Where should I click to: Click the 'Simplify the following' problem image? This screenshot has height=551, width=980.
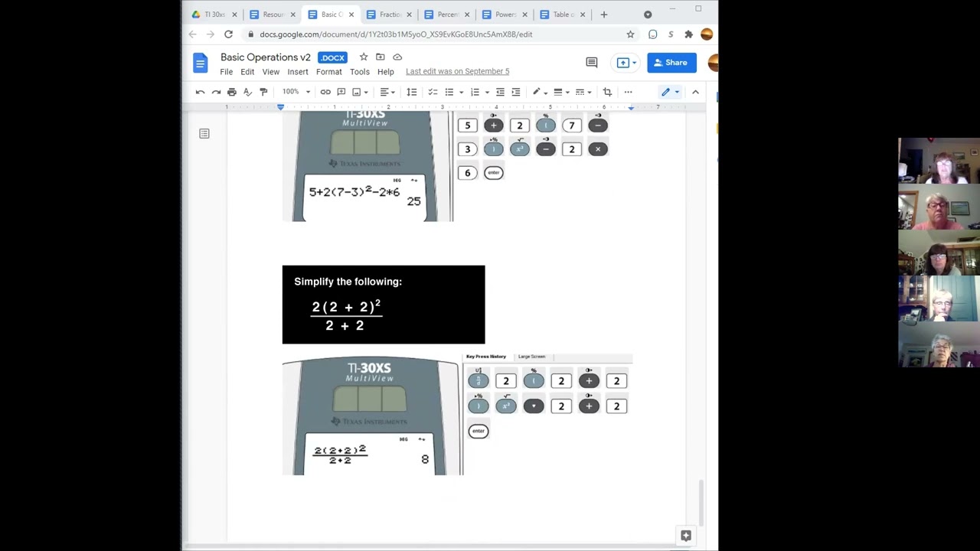(384, 305)
